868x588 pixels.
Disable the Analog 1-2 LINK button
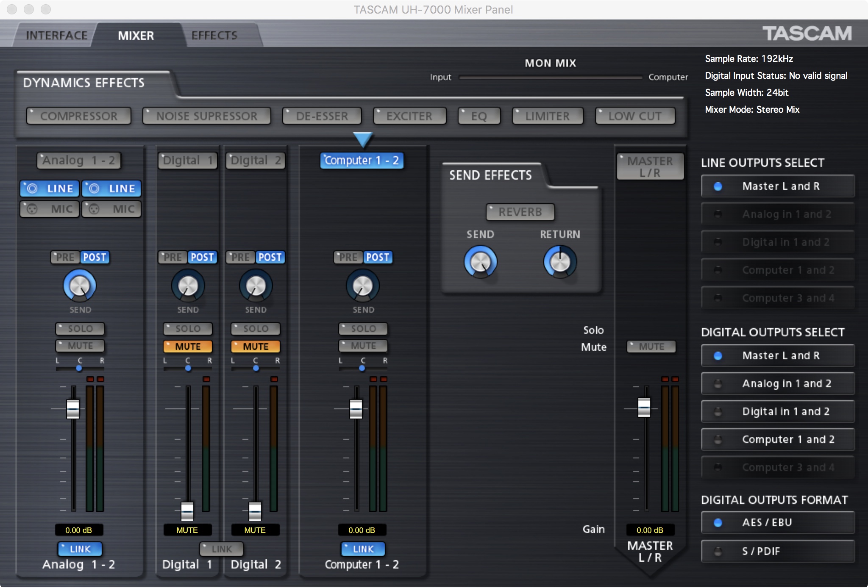80,549
